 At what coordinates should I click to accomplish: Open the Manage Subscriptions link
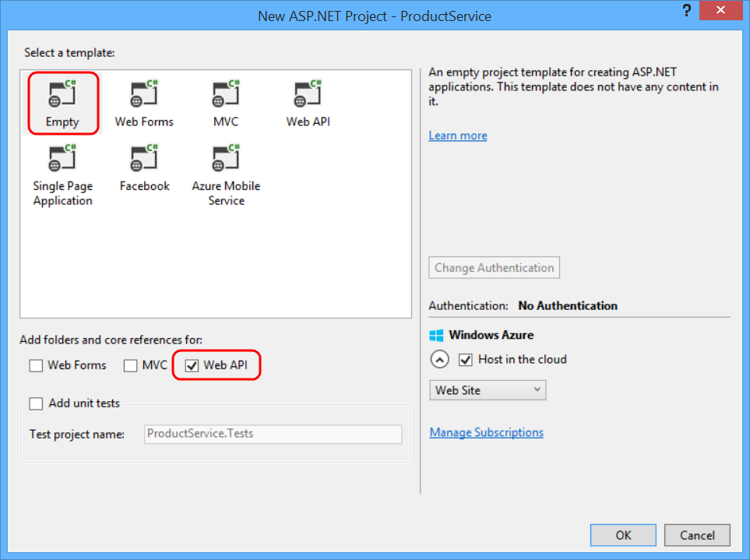coord(487,432)
